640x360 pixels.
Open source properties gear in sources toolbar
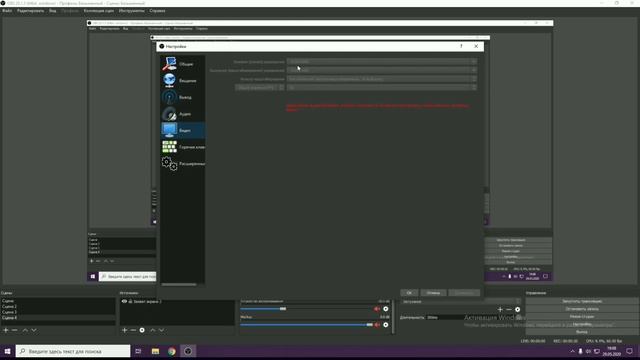[142, 330]
